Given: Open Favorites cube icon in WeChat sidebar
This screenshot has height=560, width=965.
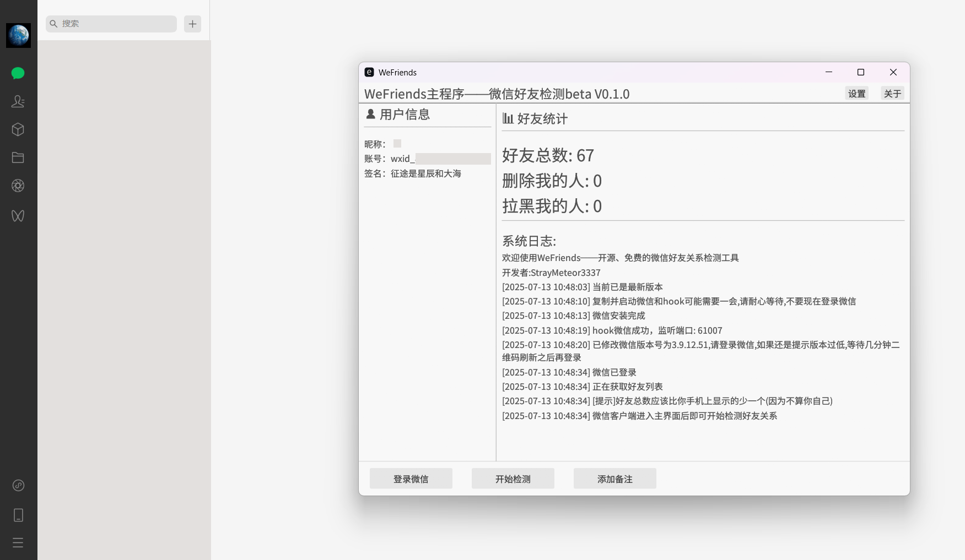Looking at the screenshot, I should [x=18, y=129].
